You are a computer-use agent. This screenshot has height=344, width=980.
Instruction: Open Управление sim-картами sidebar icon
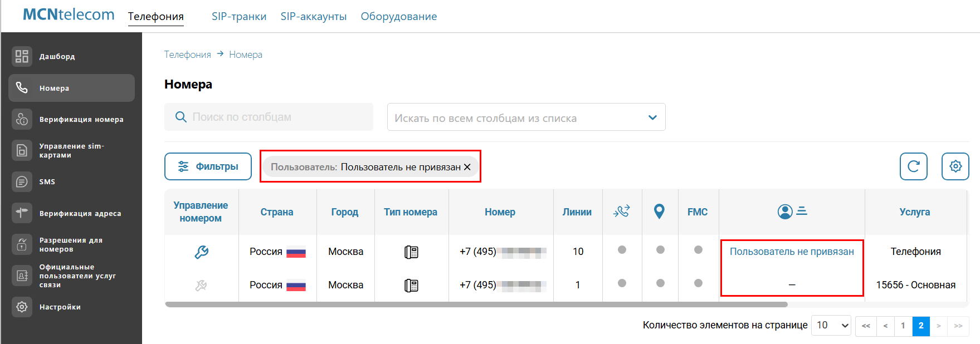pos(22,150)
